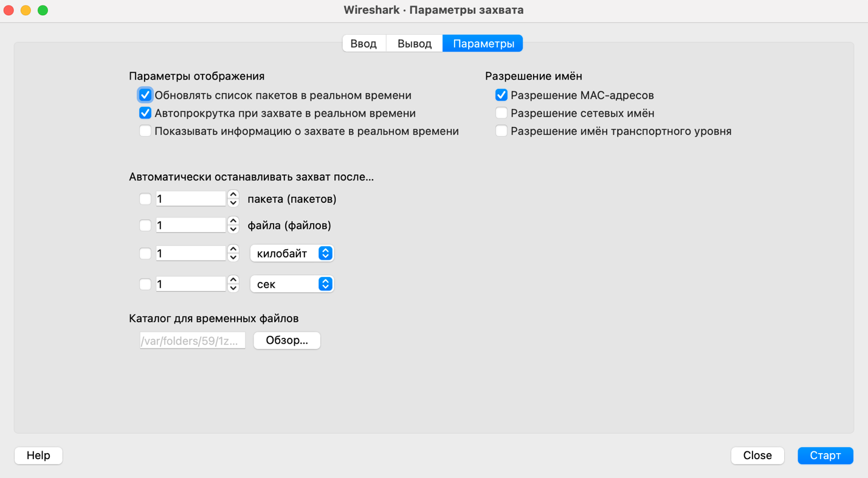Click the temporary files directory path field
The height and width of the screenshot is (478, 868).
(192, 341)
